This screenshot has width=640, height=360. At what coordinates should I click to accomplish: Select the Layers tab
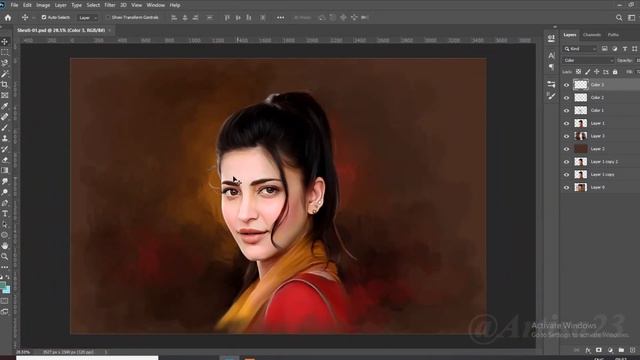(x=570, y=35)
